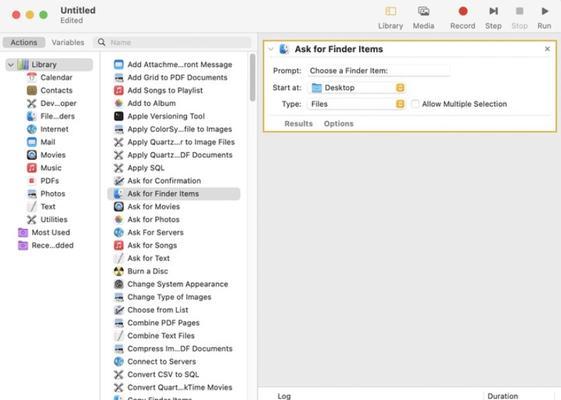This screenshot has height=400, width=561.
Task: Select the Mail category icon
Action: (32, 142)
